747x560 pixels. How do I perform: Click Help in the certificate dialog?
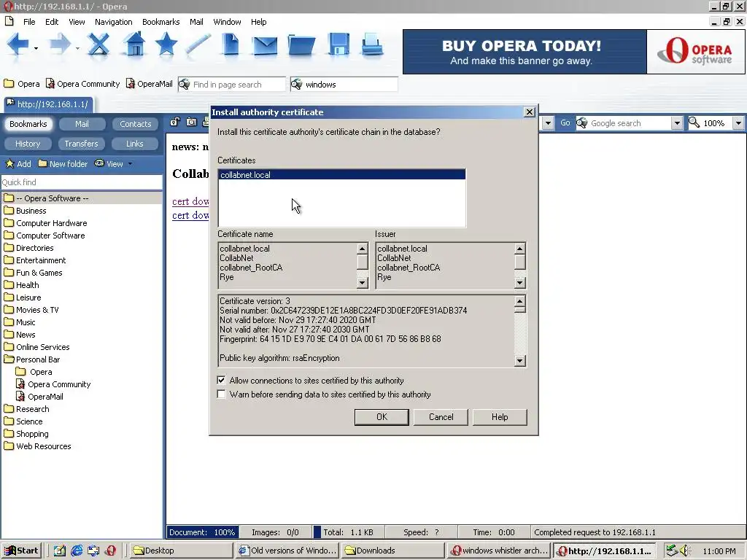[500, 417]
